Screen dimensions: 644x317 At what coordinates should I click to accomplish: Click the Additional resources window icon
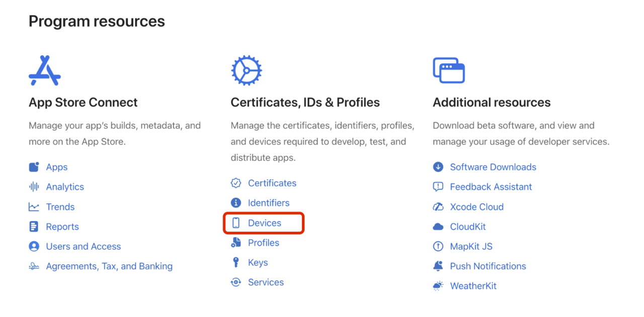point(448,70)
